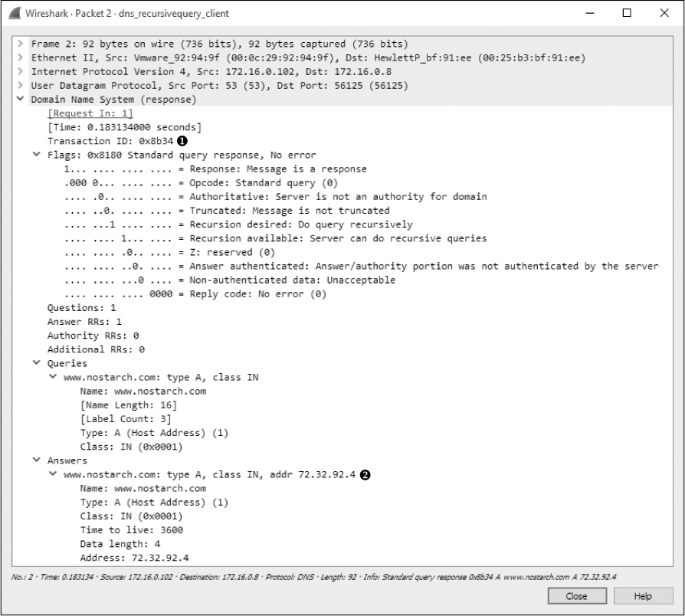Collapse the www.nostarch.com query entry
Image resolution: width=685 pixels, height=616 pixels.
click(x=53, y=377)
